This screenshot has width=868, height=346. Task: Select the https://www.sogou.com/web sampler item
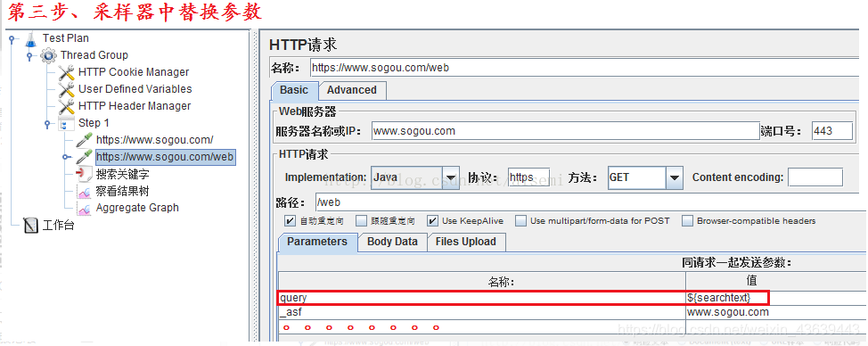click(x=165, y=157)
